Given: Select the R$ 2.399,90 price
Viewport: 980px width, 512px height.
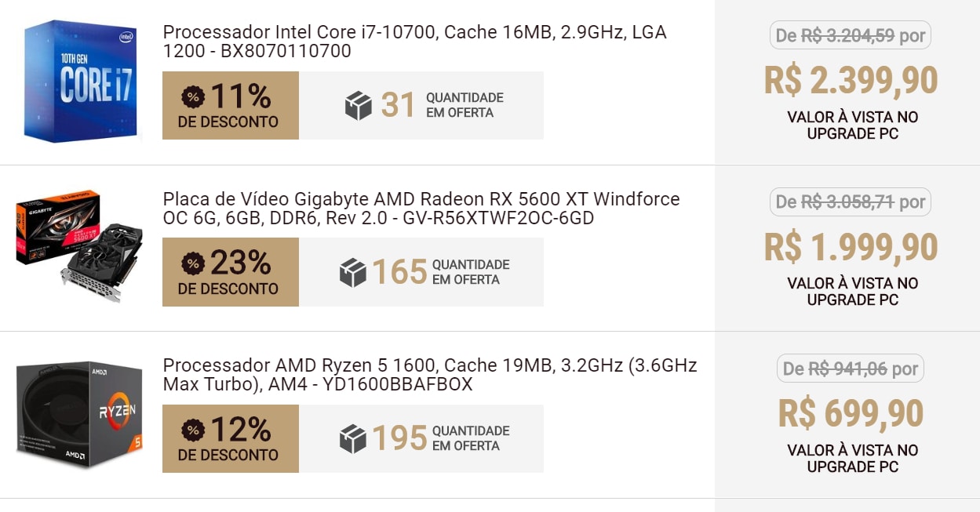Looking at the screenshot, I should pyautogui.click(x=851, y=81).
